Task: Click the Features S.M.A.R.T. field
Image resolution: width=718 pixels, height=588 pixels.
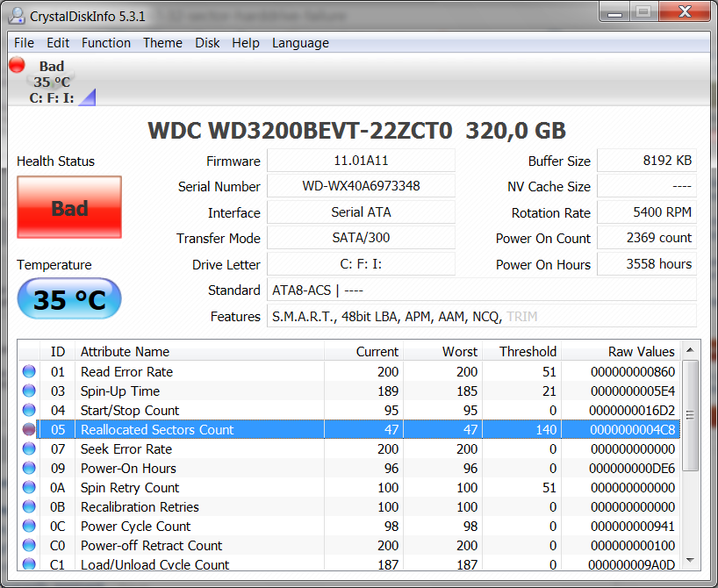Action: pyautogui.click(x=482, y=317)
